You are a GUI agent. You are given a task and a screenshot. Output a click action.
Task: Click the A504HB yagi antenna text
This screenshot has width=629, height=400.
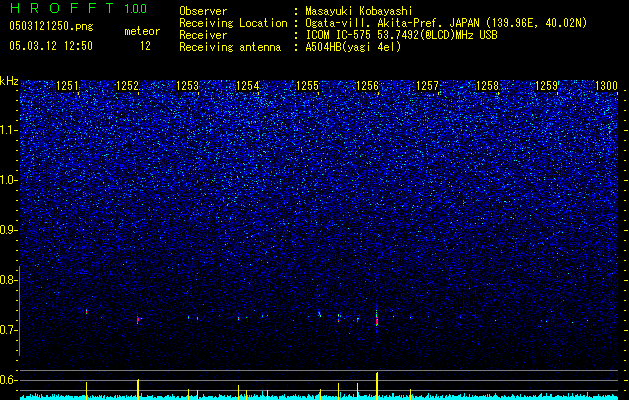coord(353,47)
